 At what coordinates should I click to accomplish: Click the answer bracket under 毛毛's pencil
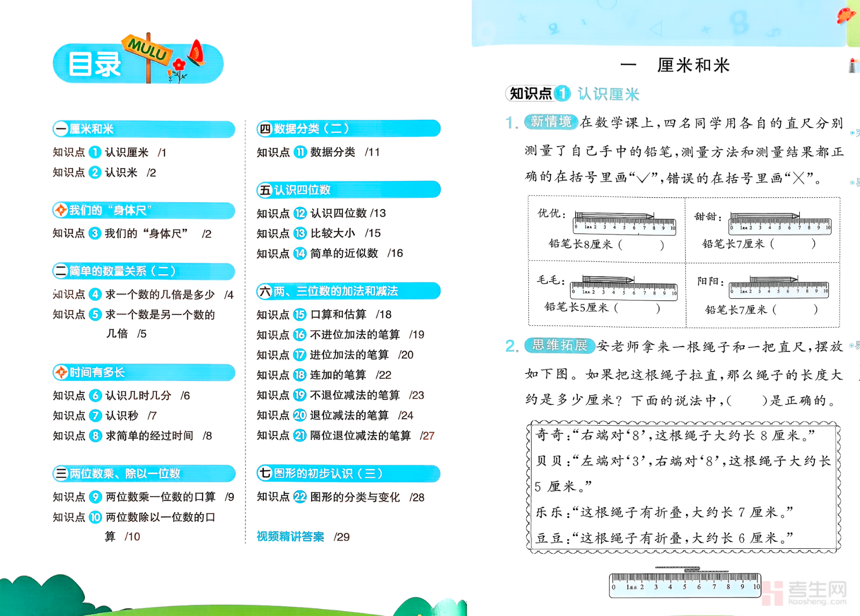tap(637, 308)
